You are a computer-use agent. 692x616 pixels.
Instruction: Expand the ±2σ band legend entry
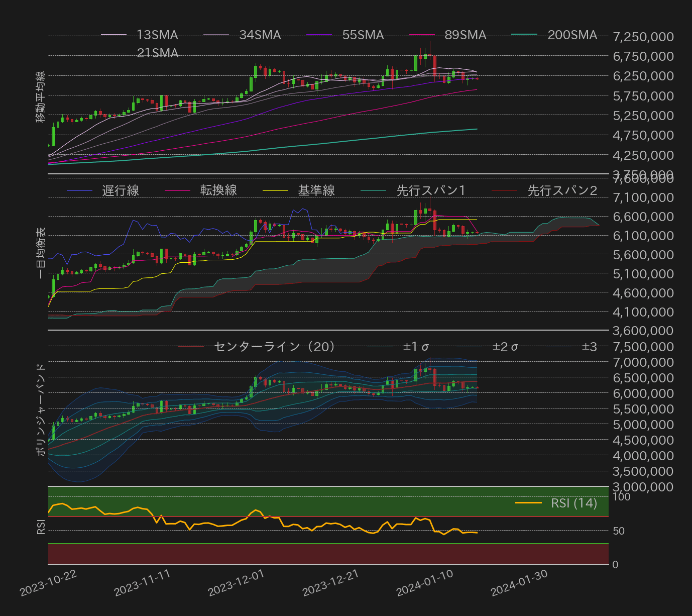pos(506,347)
